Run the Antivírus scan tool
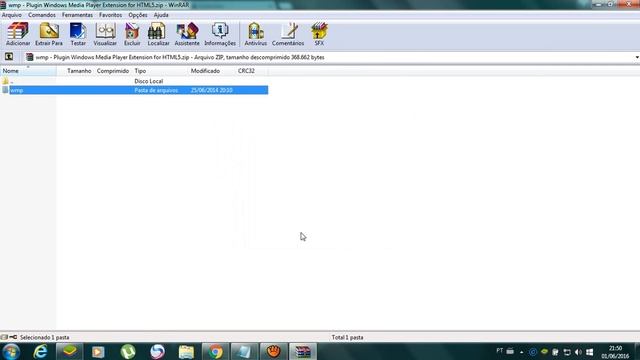This screenshot has height=360, width=640. 256,34
